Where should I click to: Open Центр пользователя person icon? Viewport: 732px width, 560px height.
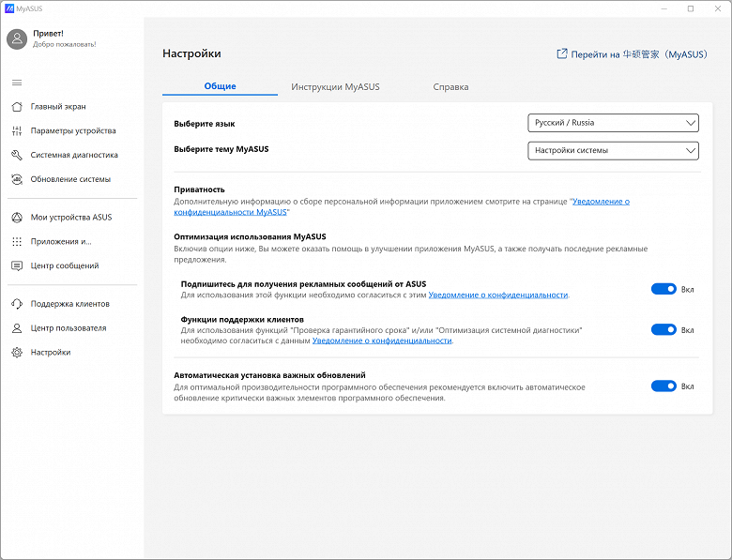pos(17,328)
